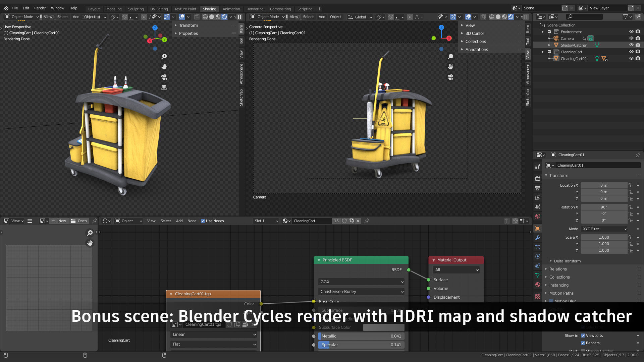Image resolution: width=644 pixels, height=362 pixels.
Task: Adjust Specular slider in Principled BSDF
Action: pyautogui.click(x=361, y=345)
